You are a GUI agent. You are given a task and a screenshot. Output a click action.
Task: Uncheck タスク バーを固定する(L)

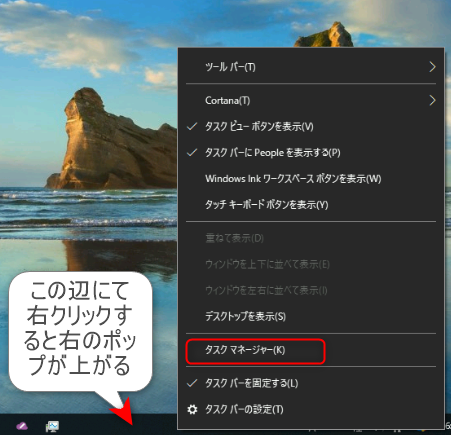point(192,383)
